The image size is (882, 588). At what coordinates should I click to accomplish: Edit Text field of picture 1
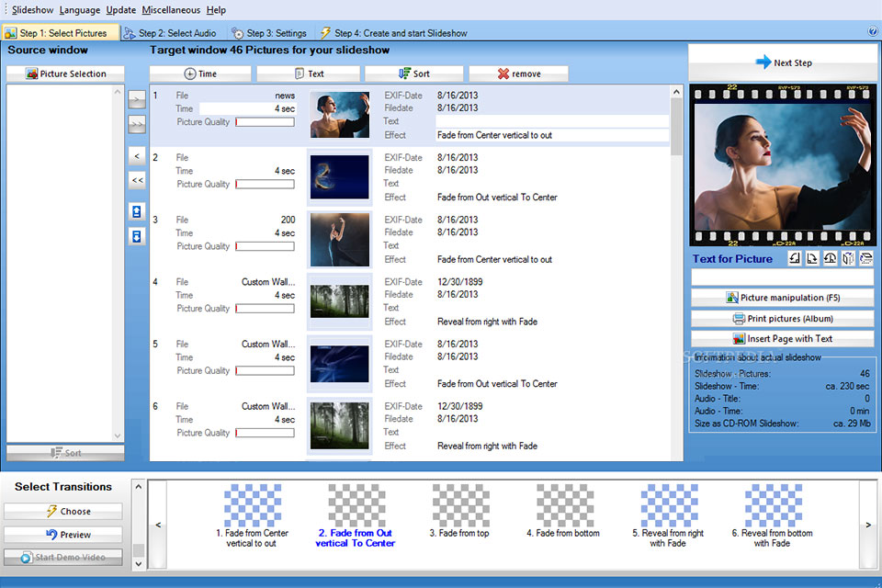[552, 121]
